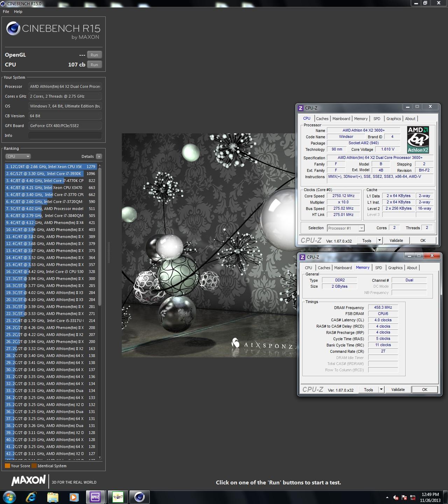Switch to CPU-Z taskbar icon
Screen dimensions: 448x504
(95, 497)
